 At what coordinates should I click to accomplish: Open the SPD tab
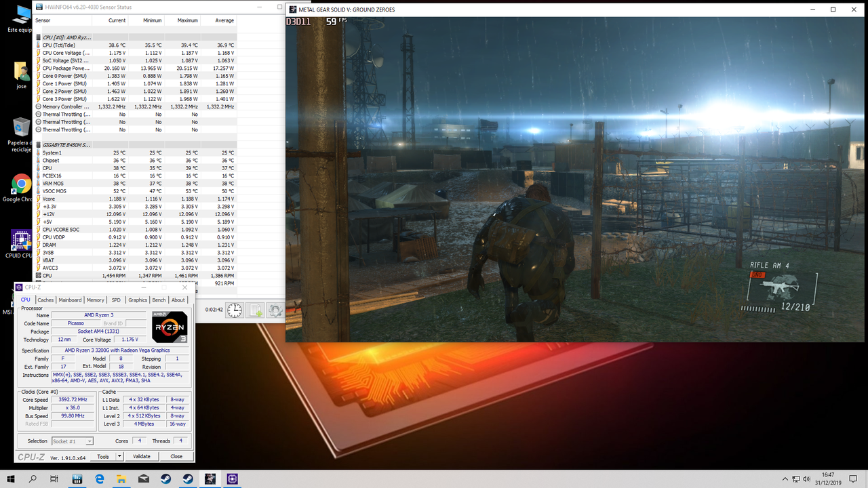click(116, 300)
